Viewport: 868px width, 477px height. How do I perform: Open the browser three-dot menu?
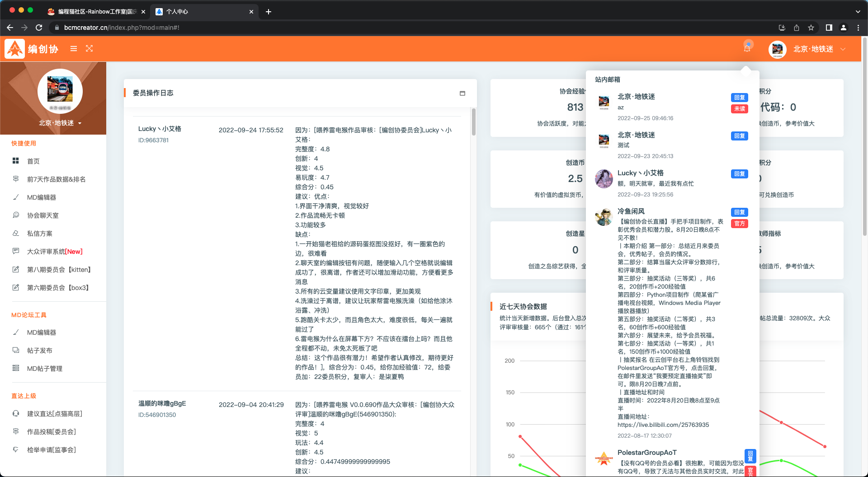point(858,28)
